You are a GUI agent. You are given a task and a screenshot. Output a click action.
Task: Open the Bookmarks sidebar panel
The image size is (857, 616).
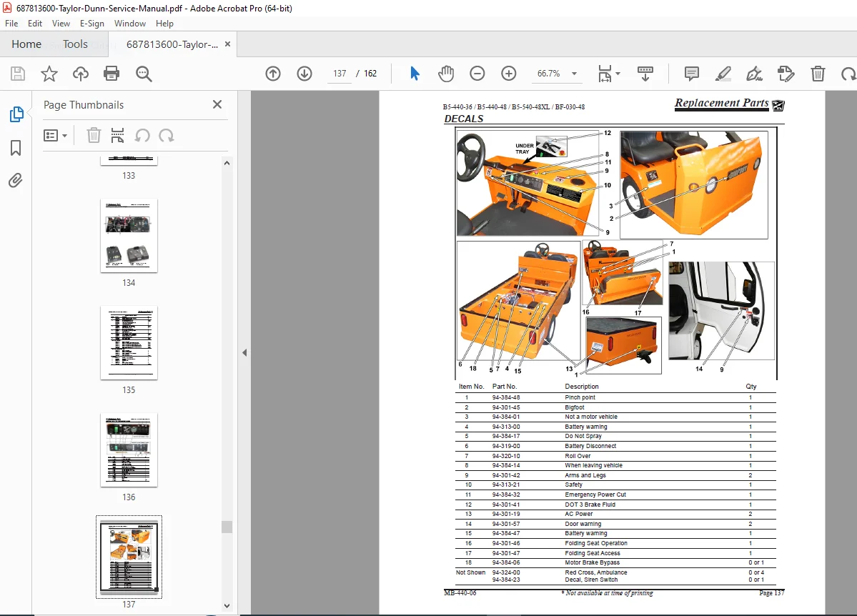[x=16, y=148]
